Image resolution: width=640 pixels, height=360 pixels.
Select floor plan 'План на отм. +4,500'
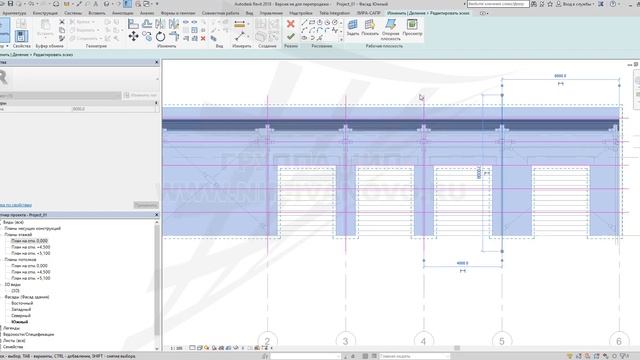coord(31,247)
